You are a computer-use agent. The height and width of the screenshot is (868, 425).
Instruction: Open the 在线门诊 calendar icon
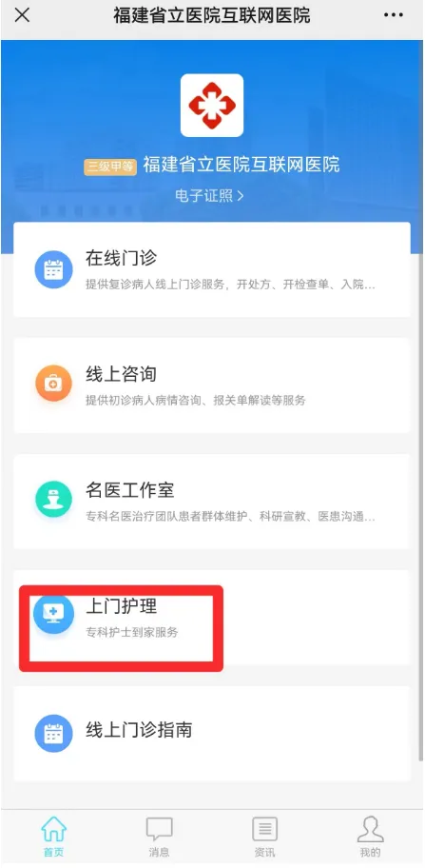click(53, 269)
